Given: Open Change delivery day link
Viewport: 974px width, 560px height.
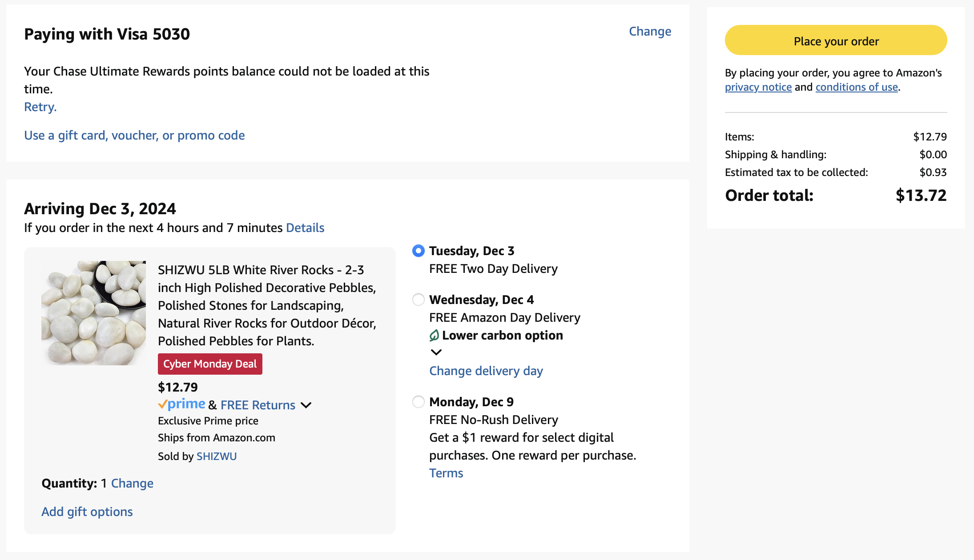Looking at the screenshot, I should click(x=486, y=371).
